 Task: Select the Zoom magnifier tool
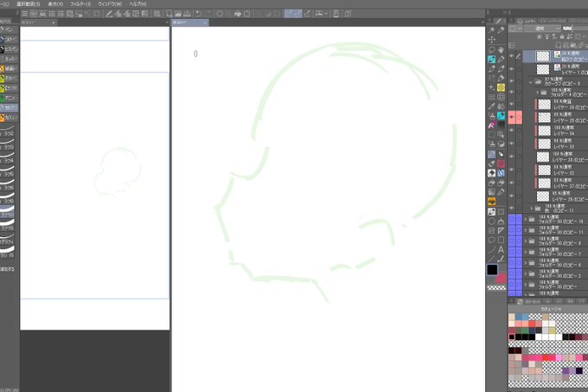coord(501,134)
